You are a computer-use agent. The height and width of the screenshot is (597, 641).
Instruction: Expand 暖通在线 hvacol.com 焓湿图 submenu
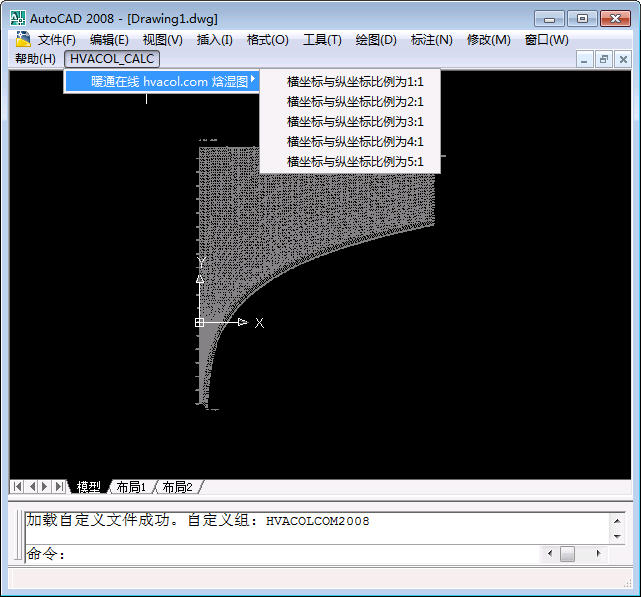(162, 81)
